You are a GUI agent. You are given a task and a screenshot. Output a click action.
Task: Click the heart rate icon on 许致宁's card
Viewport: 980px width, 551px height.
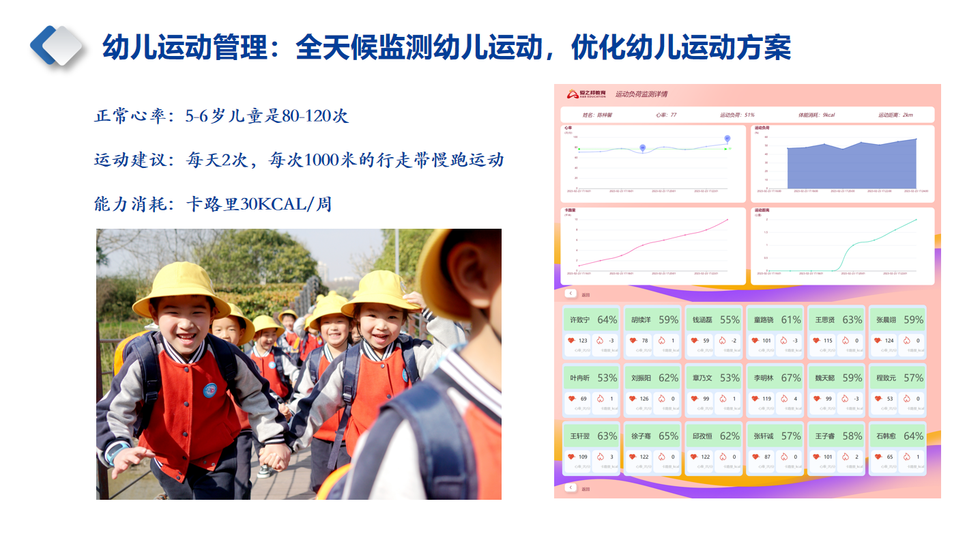point(571,340)
